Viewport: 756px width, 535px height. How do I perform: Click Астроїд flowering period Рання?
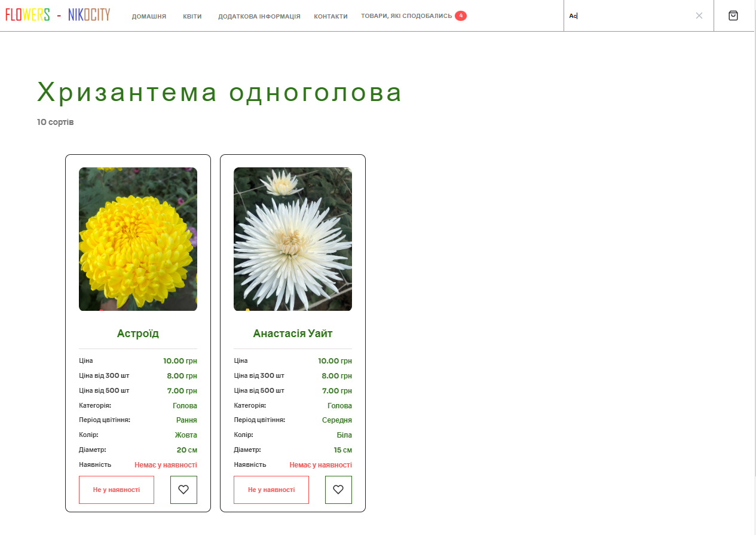coord(186,420)
